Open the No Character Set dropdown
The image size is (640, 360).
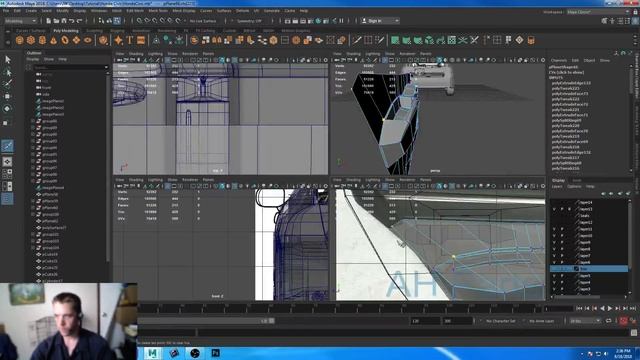tap(501, 321)
